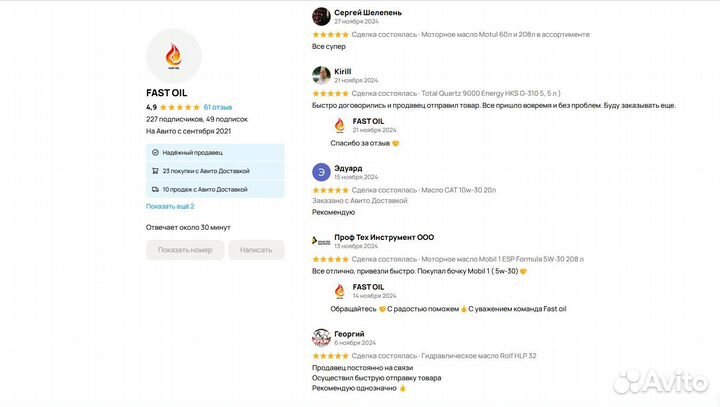Image resolution: width=720 pixels, height=407 pixels.
Task: Open Георгий's reviewer name link
Action: coord(349,334)
